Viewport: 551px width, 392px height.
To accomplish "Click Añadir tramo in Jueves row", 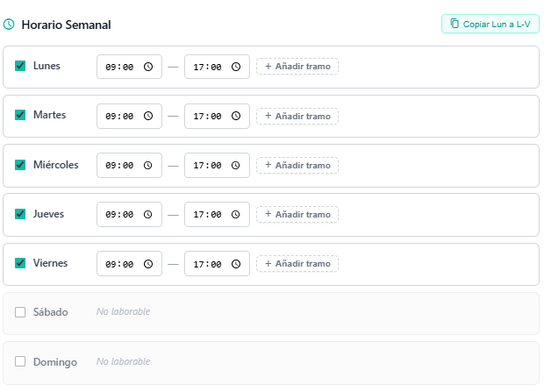I will 297,214.
